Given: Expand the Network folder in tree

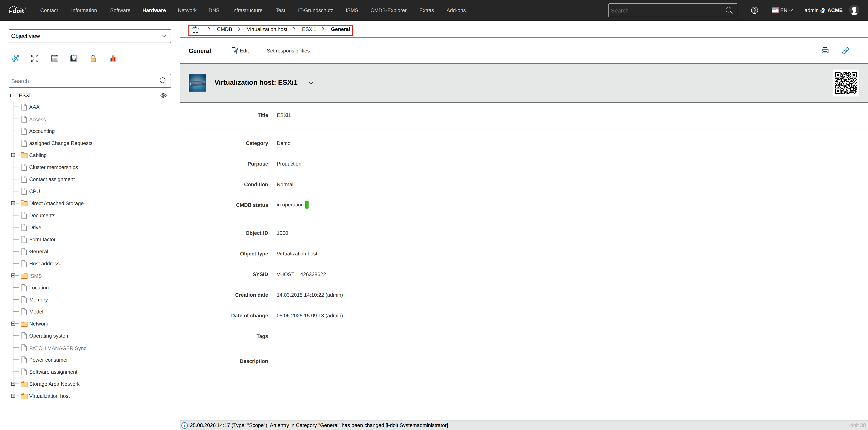Looking at the screenshot, I should [x=13, y=324].
